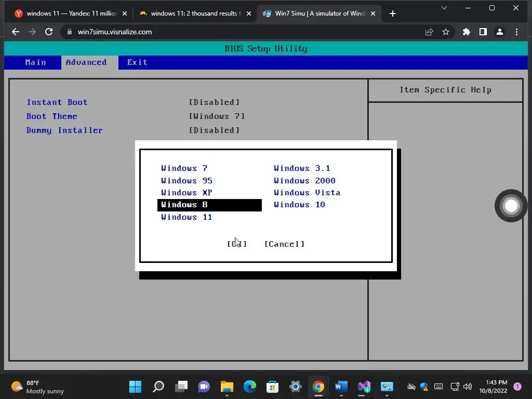532x399 pixels.
Task: Click the floating round recorder button
Action: pos(511,206)
